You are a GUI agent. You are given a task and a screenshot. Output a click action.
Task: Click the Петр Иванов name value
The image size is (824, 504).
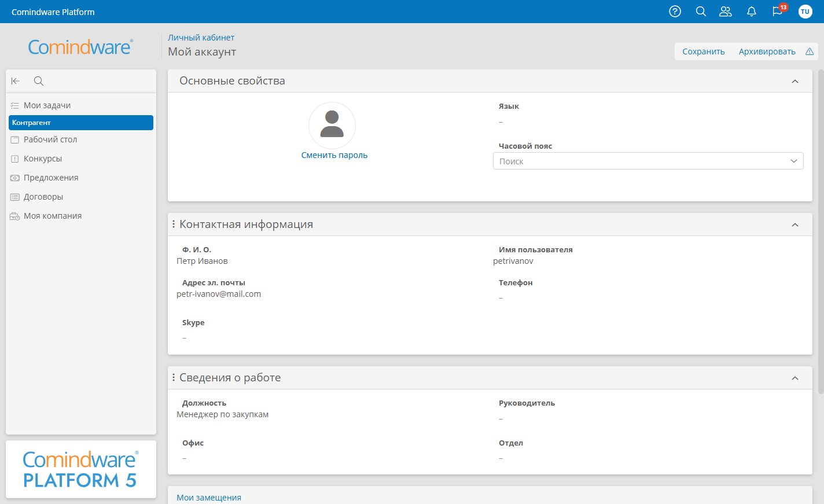202,261
